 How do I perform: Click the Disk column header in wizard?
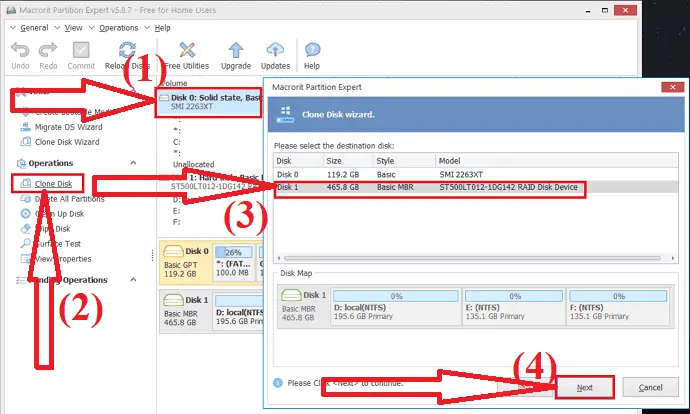(x=298, y=161)
